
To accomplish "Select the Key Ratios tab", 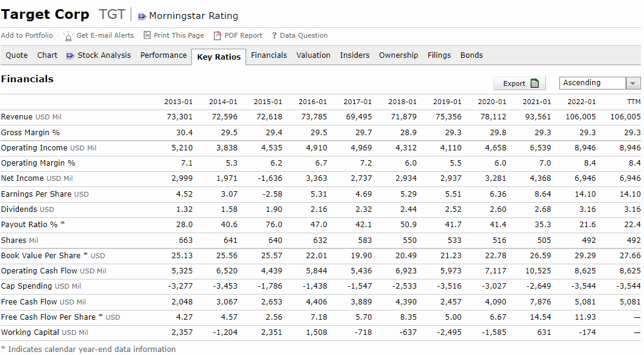I will pyautogui.click(x=219, y=57).
